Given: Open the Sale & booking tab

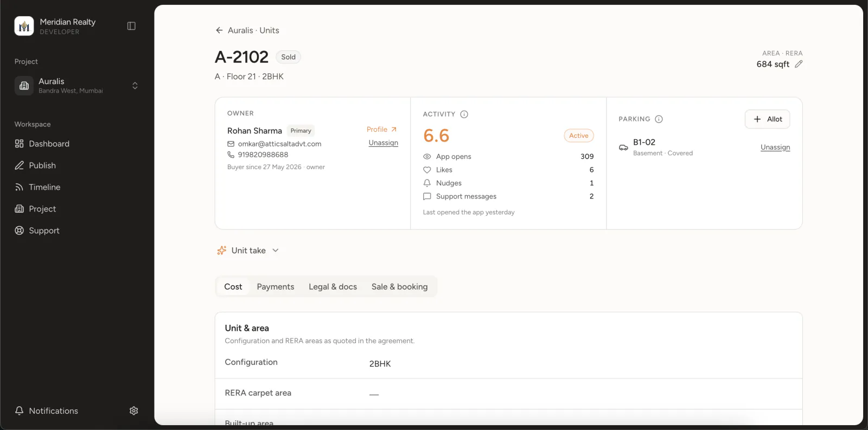Looking at the screenshot, I should tap(400, 287).
